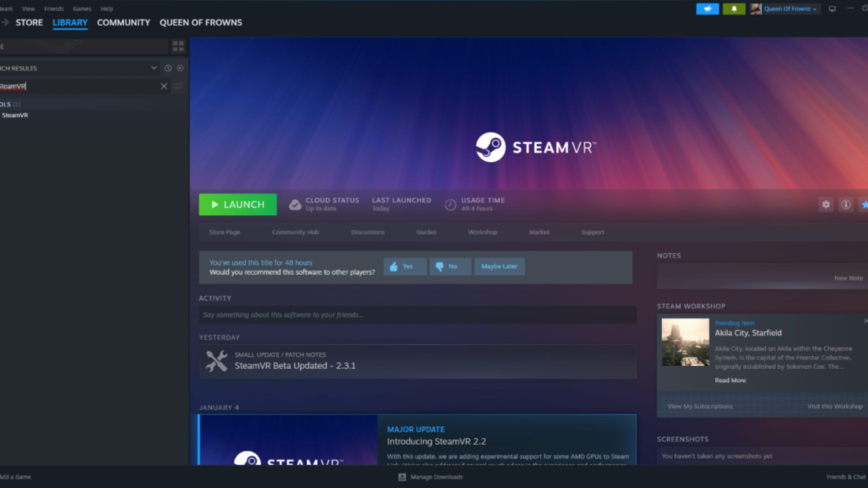Click Read More on the workshop item
Viewport: 868px width, 488px height.
[x=730, y=380]
